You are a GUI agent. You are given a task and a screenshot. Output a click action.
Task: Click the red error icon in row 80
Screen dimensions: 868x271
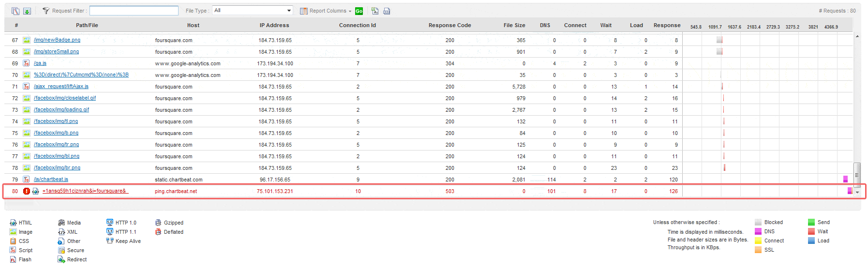[27, 191]
